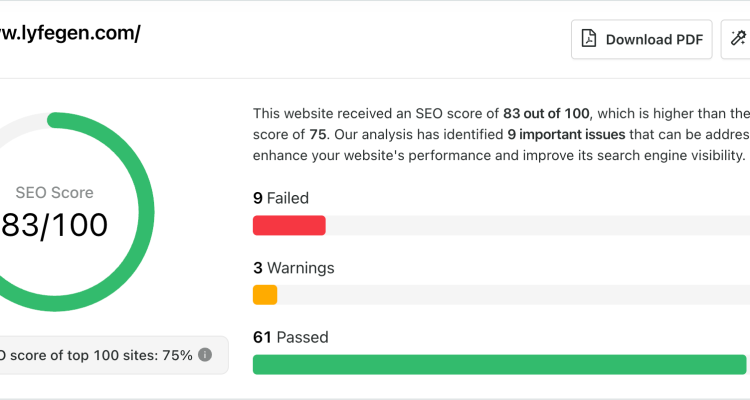Image resolution: width=750 pixels, height=400 pixels.
Task: Click the bold 83 out of 100 text
Action: (x=546, y=113)
